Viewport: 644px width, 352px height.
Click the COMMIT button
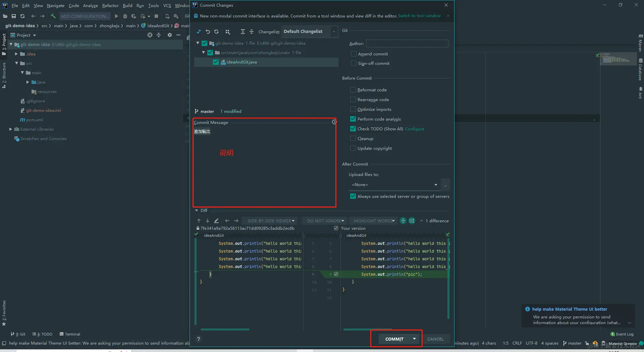394,339
